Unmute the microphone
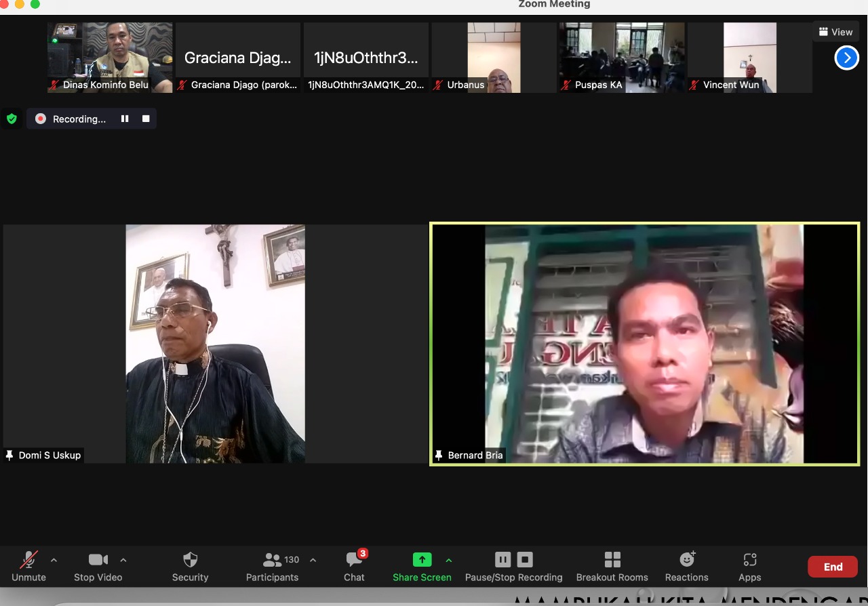This screenshot has height=606, width=868. click(28, 566)
